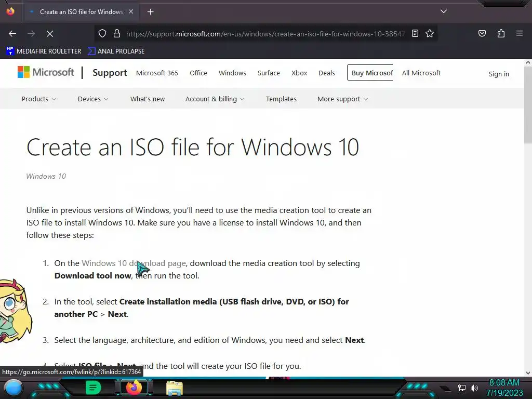
Task: Open the green notes app on taskbar
Action: point(94,388)
